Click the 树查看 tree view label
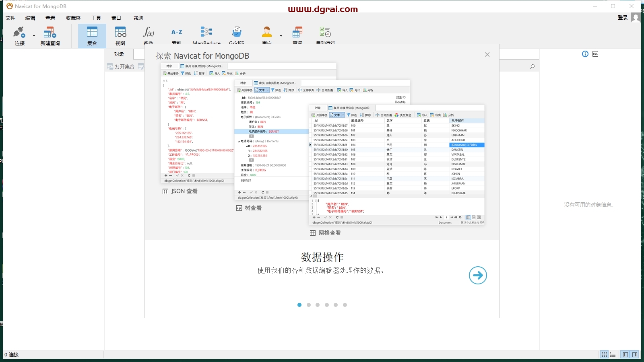 point(253,208)
